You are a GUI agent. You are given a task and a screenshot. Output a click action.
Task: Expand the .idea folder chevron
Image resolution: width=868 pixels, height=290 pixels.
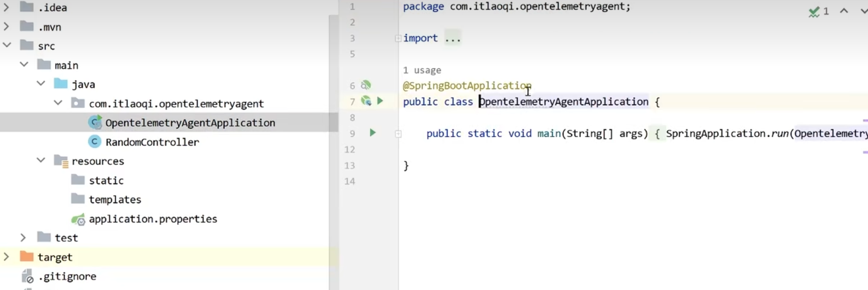point(6,7)
